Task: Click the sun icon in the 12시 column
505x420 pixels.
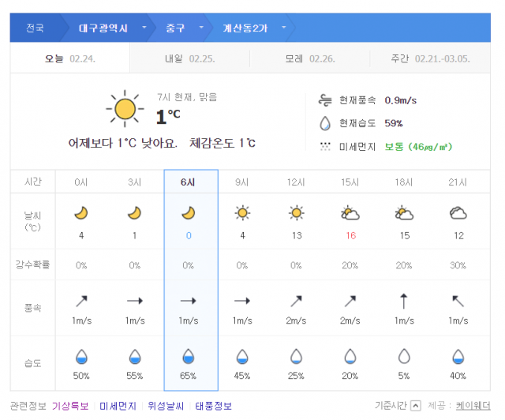Action: coord(297,213)
